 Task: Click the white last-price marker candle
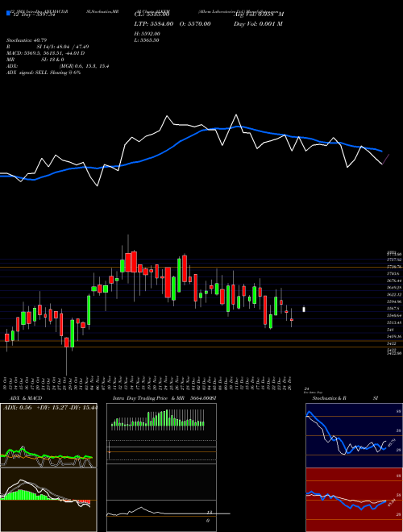click(304, 309)
